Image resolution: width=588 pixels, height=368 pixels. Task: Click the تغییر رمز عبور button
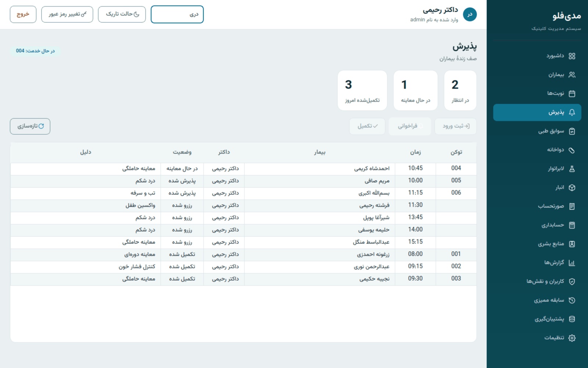(67, 14)
